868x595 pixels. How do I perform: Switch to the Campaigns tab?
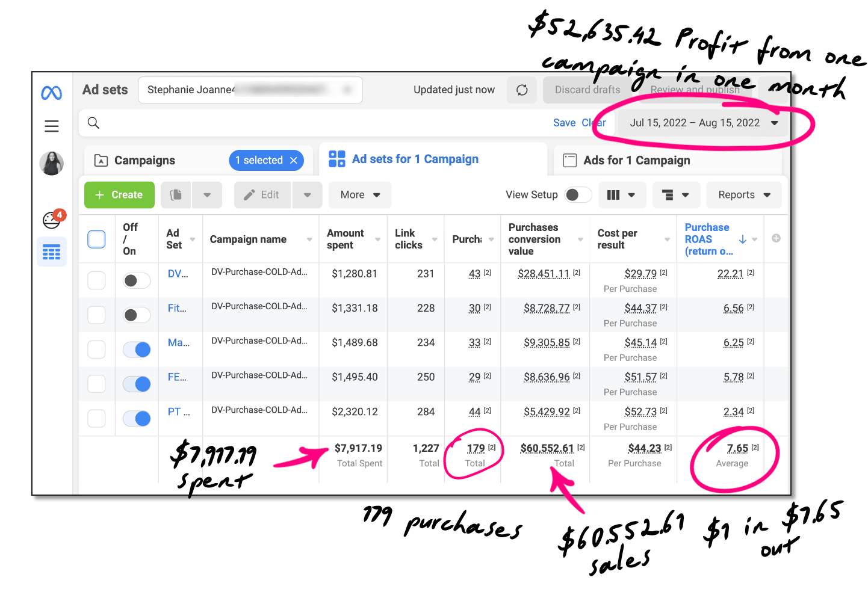click(x=144, y=161)
